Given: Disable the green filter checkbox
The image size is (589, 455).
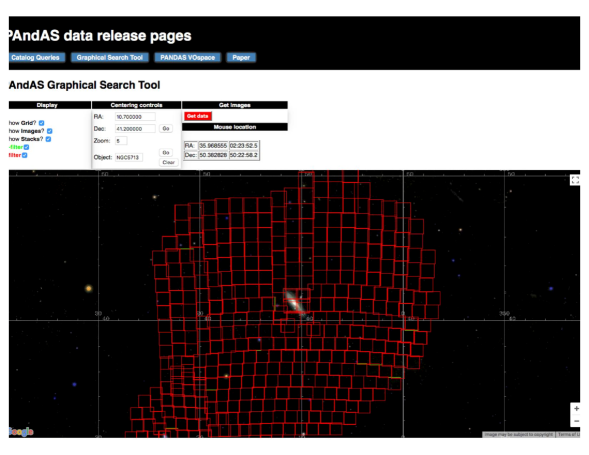Looking at the screenshot, I should click(27, 147).
